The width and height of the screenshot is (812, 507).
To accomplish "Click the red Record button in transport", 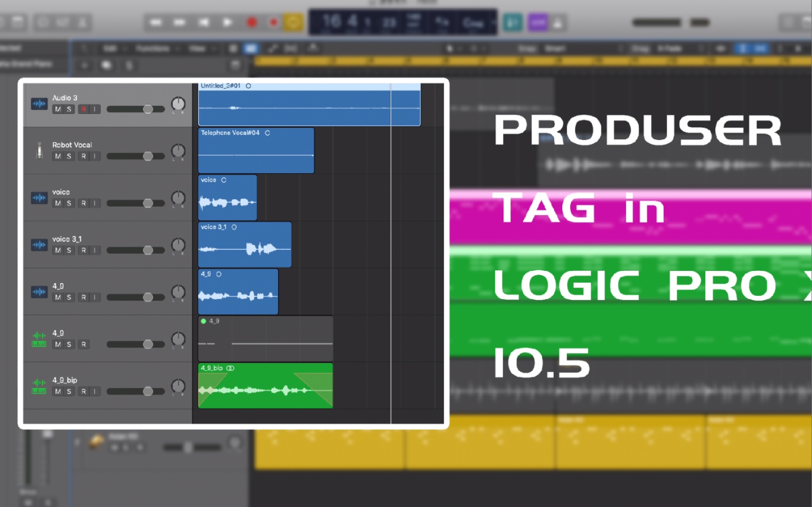I will click(252, 22).
